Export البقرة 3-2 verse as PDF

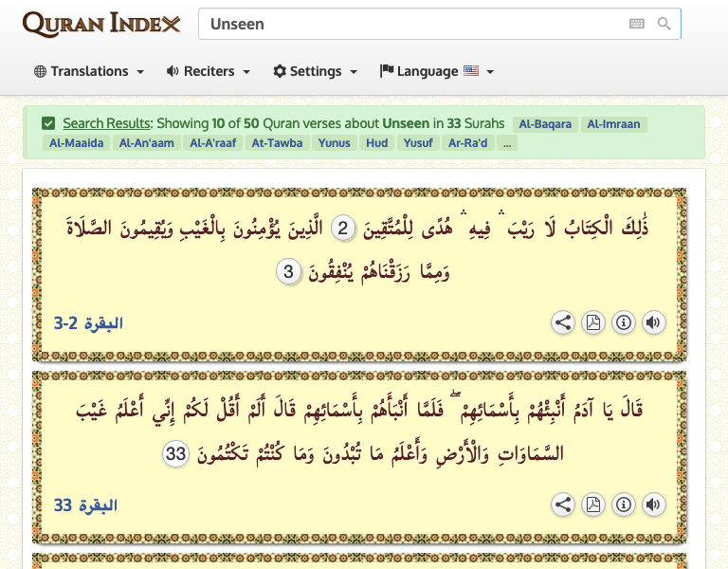(592, 322)
